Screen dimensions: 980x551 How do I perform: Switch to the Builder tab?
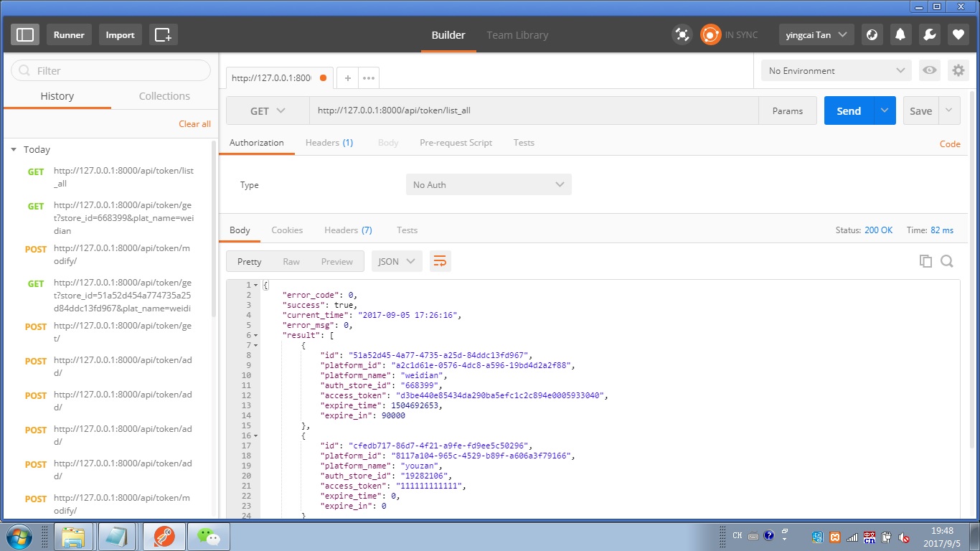click(448, 34)
